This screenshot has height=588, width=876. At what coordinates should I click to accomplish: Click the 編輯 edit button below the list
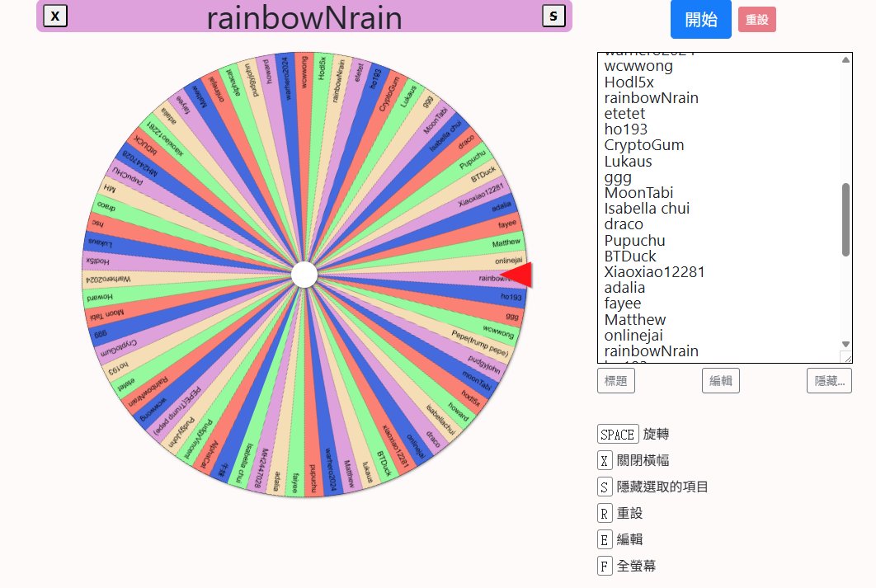(x=721, y=381)
